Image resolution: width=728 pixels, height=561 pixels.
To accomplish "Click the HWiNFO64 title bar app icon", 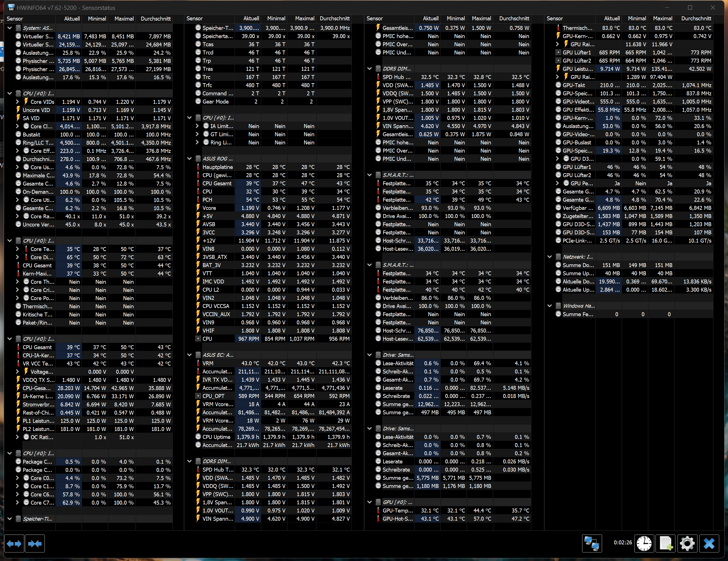I will pyautogui.click(x=11, y=7).
